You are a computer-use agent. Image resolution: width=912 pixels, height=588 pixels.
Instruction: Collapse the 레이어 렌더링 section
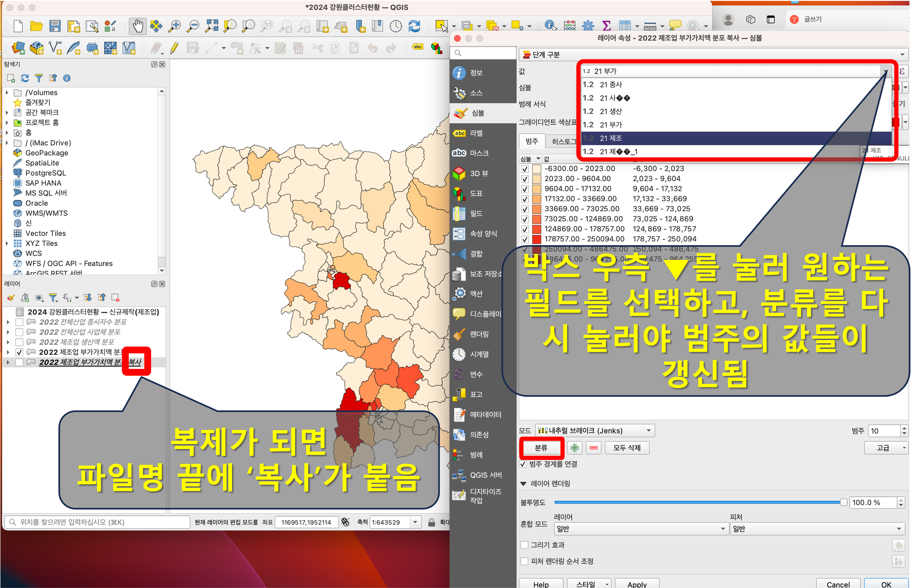523,484
